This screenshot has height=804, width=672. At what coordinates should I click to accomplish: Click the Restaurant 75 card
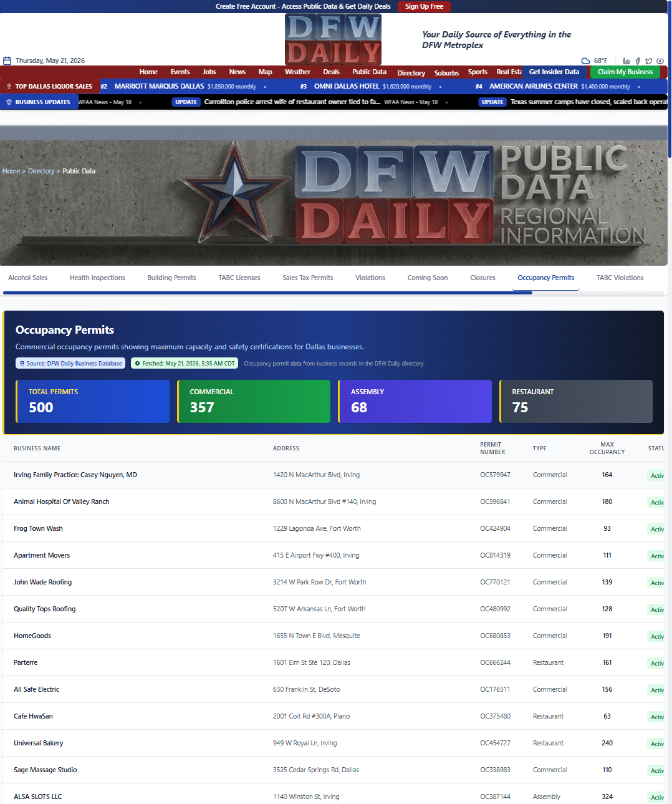576,401
